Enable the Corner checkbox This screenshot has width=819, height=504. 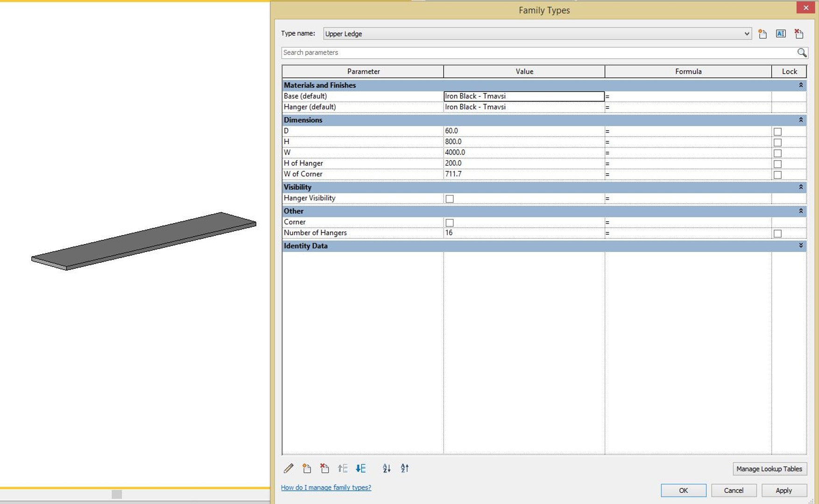(450, 223)
